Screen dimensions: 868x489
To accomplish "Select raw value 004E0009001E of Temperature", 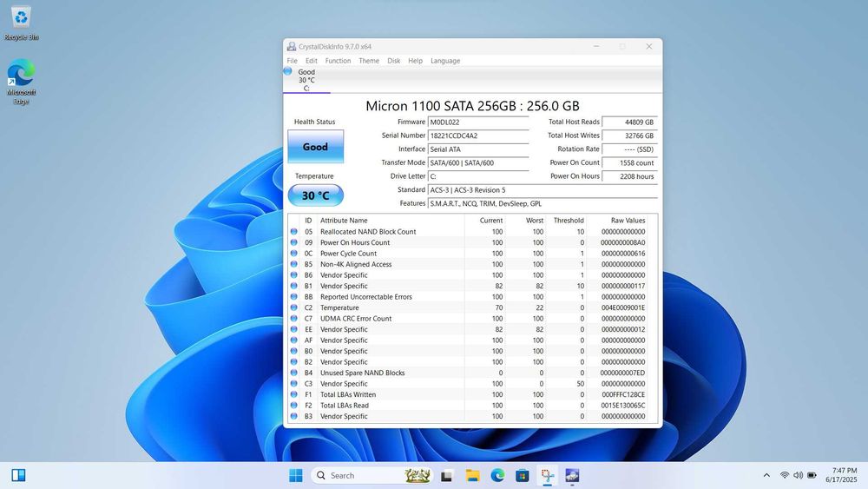I will tap(622, 308).
